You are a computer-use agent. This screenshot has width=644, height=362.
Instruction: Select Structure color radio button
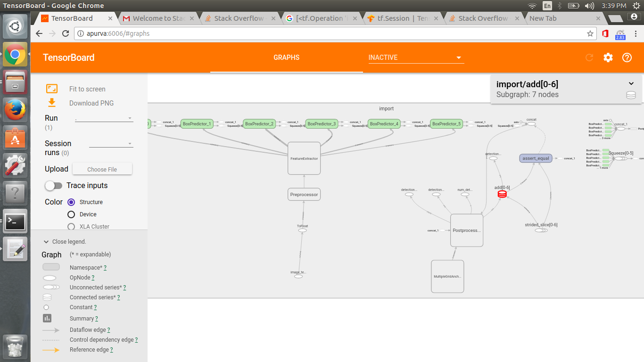[71, 202]
